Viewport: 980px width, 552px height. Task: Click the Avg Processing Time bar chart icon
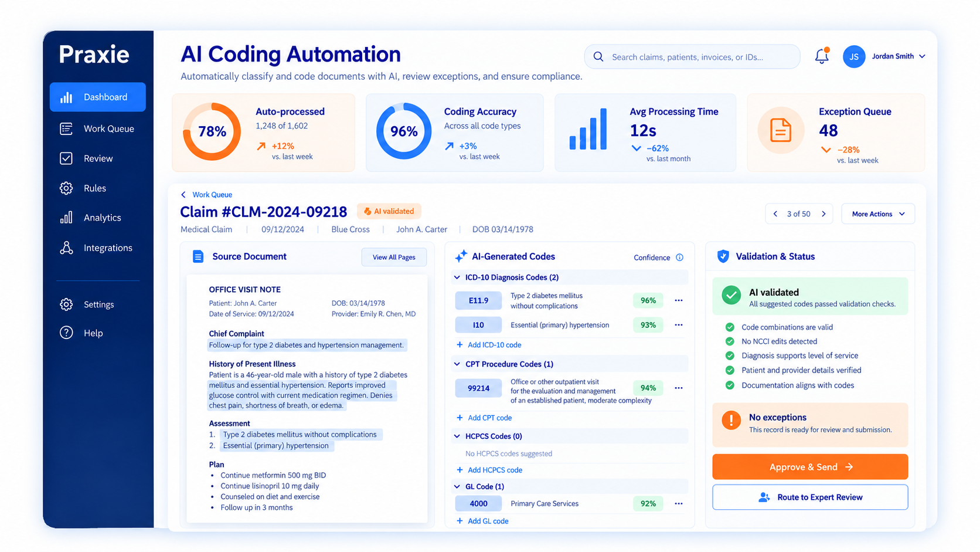588,129
